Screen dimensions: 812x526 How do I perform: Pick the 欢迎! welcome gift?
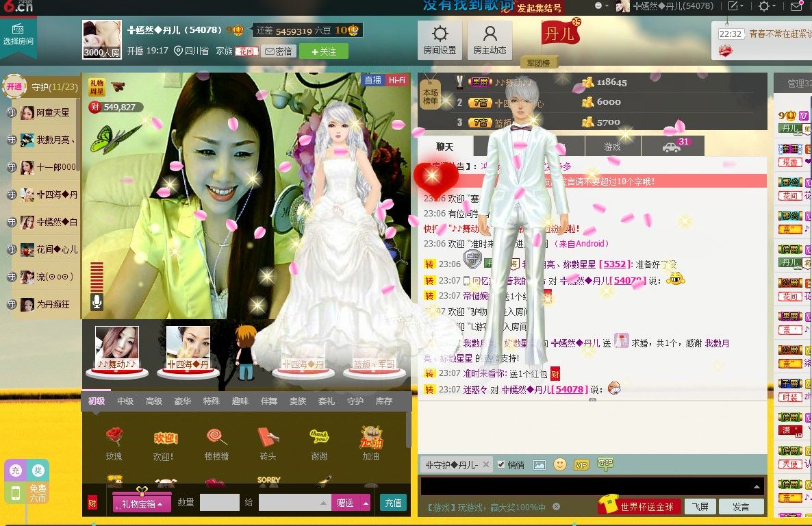165,443
